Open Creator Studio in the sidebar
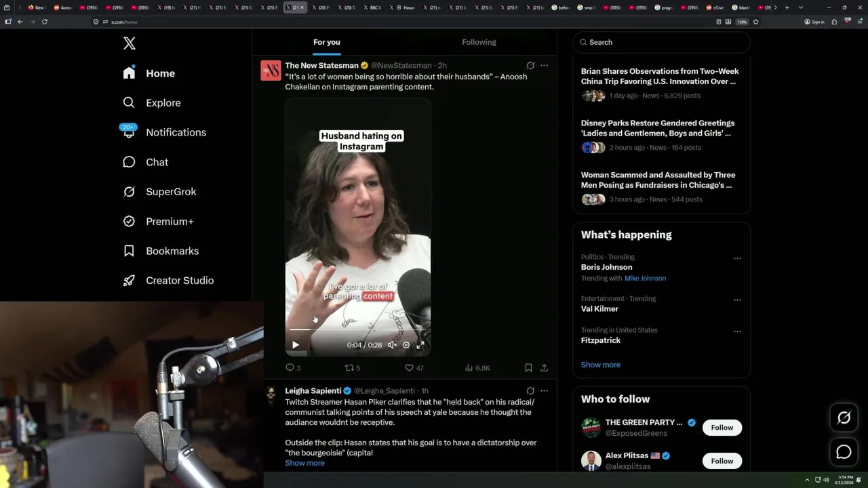868x488 pixels. click(168, 281)
